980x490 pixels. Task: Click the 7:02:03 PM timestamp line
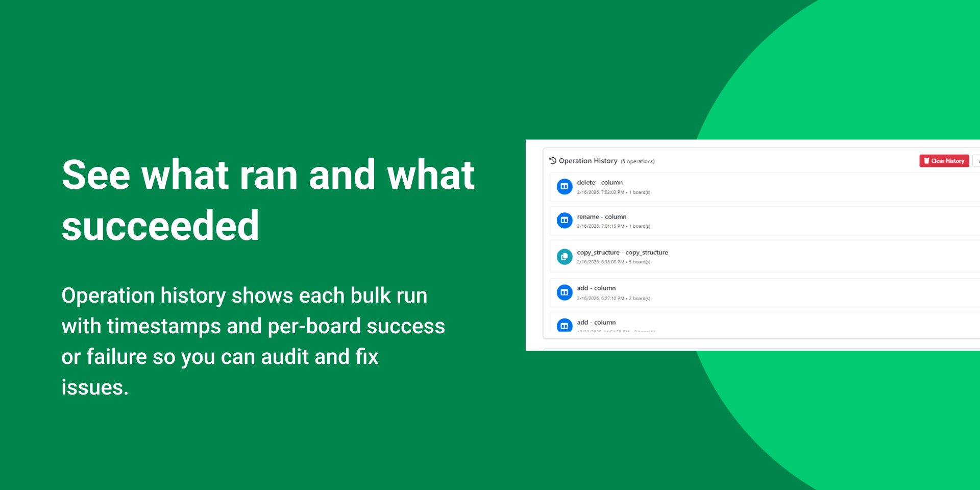(613, 192)
